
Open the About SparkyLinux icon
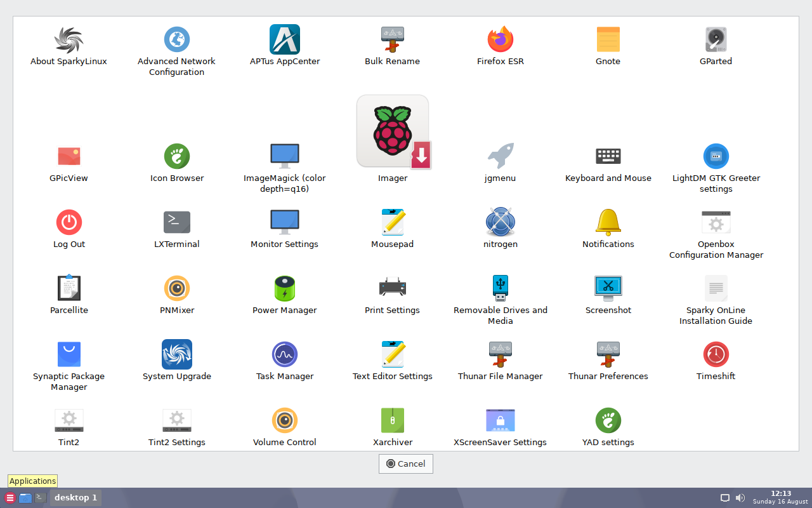(69, 39)
